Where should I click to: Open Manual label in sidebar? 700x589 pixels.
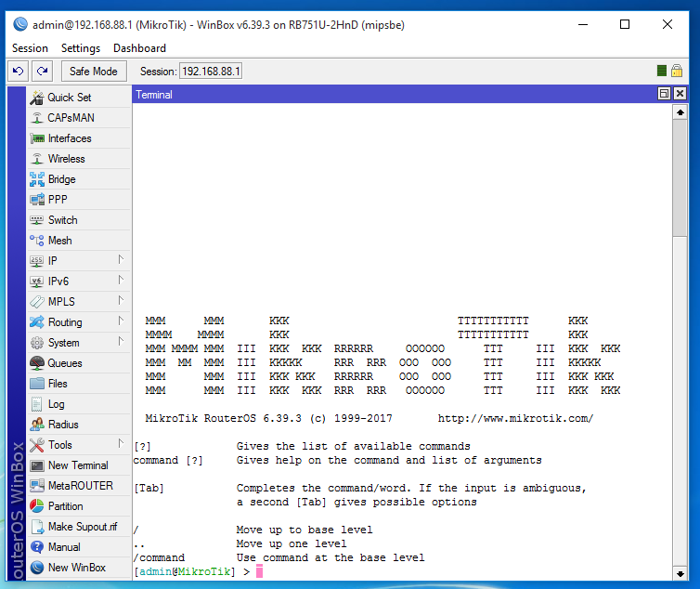click(x=64, y=547)
